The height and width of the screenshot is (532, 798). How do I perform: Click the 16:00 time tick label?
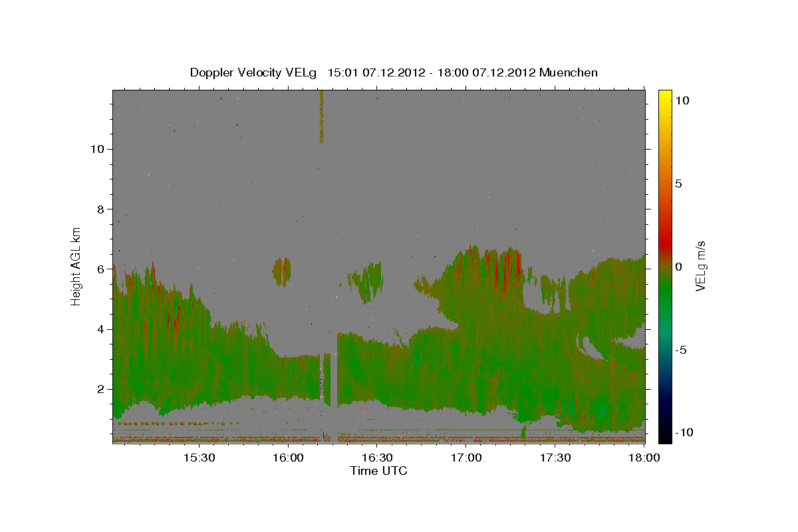tap(288, 458)
